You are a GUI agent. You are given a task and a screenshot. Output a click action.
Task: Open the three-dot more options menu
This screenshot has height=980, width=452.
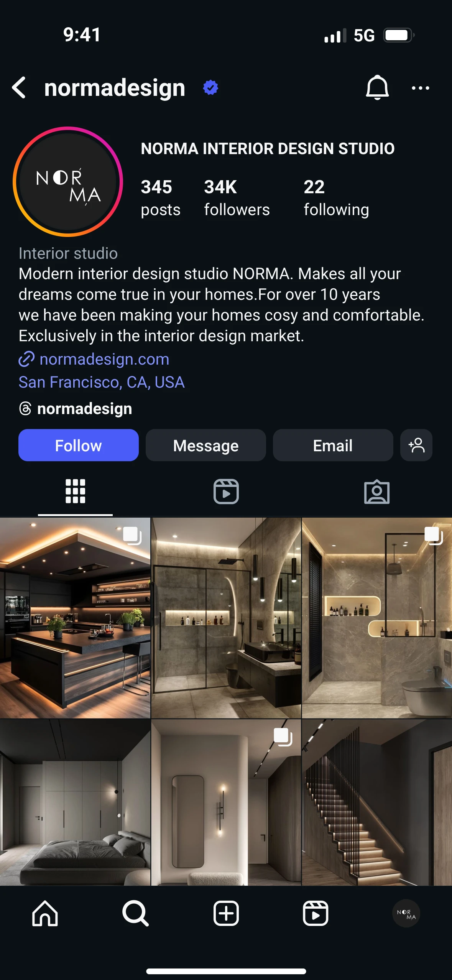(420, 88)
